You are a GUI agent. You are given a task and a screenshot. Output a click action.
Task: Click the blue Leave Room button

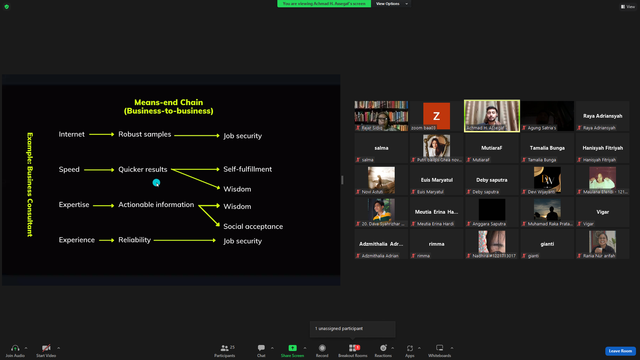pyautogui.click(x=620, y=351)
